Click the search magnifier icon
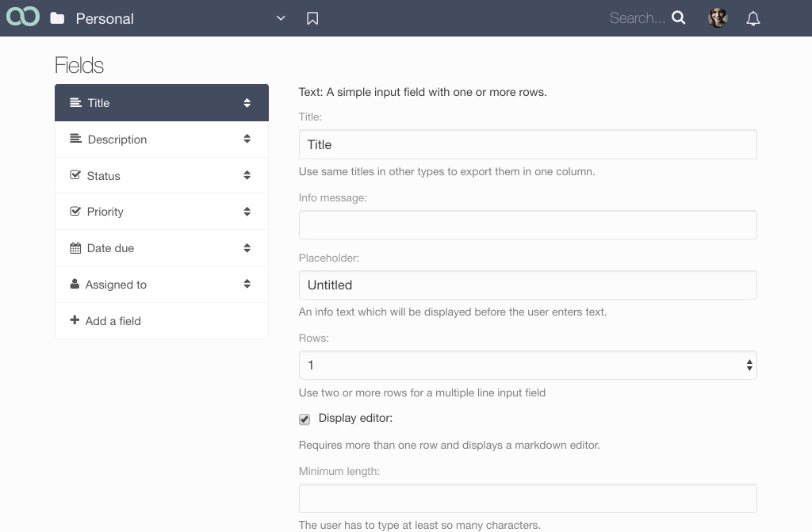The image size is (812, 532). point(679,18)
